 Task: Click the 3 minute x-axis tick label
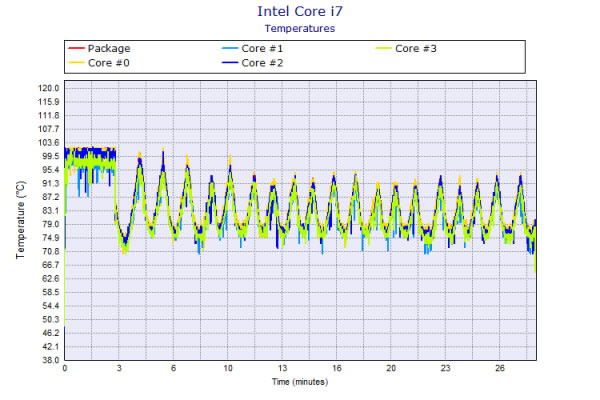119,369
